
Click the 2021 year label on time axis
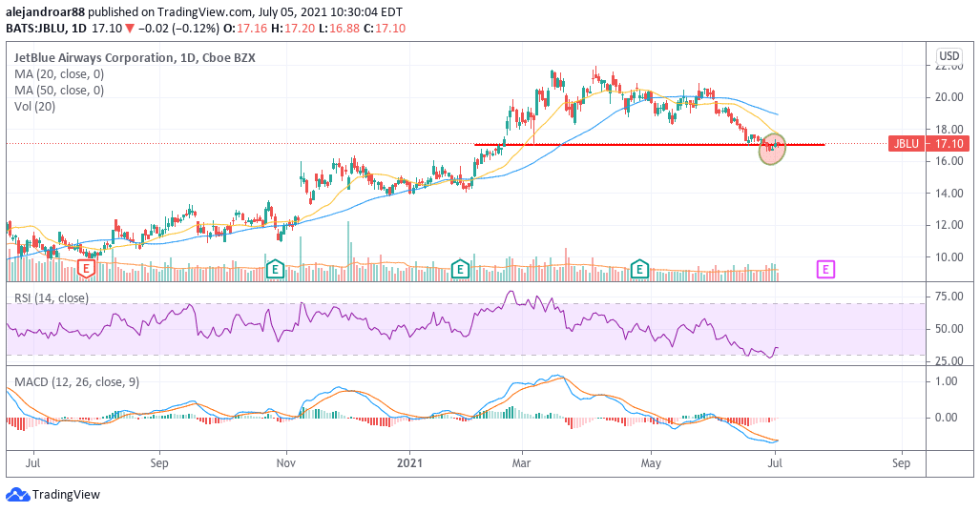point(409,463)
